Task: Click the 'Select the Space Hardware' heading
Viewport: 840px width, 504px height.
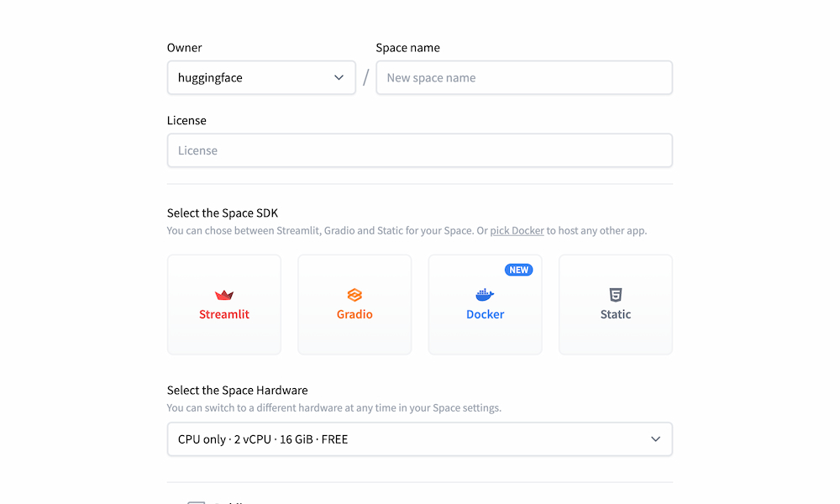Action: coord(237,390)
